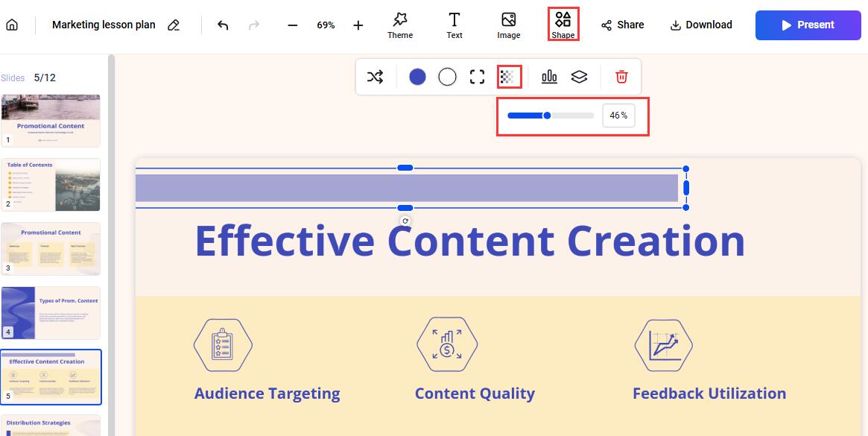
Task: Select the Text tool
Action: point(454,25)
